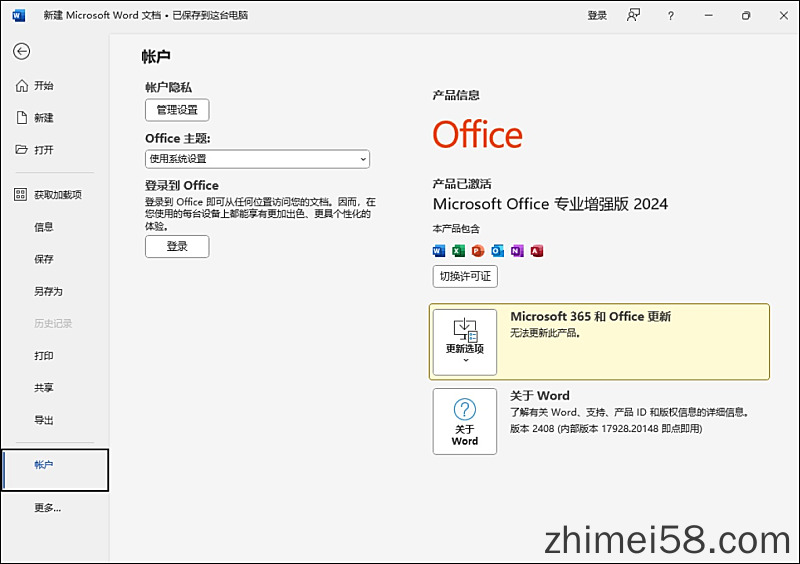Click the 管理设置 button
This screenshot has height=564, width=800.
click(x=177, y=110)
